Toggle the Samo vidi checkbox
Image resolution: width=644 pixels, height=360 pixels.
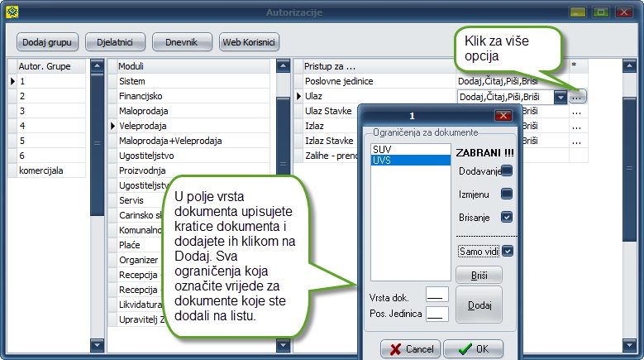[508, 251]
